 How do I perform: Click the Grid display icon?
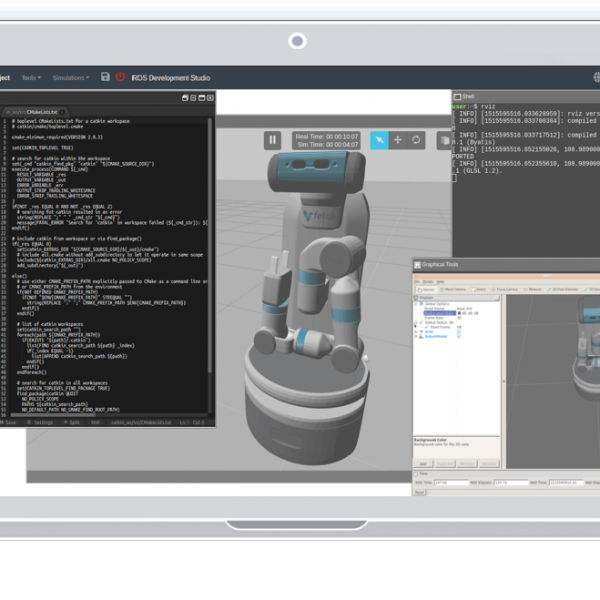coord(421,331)
